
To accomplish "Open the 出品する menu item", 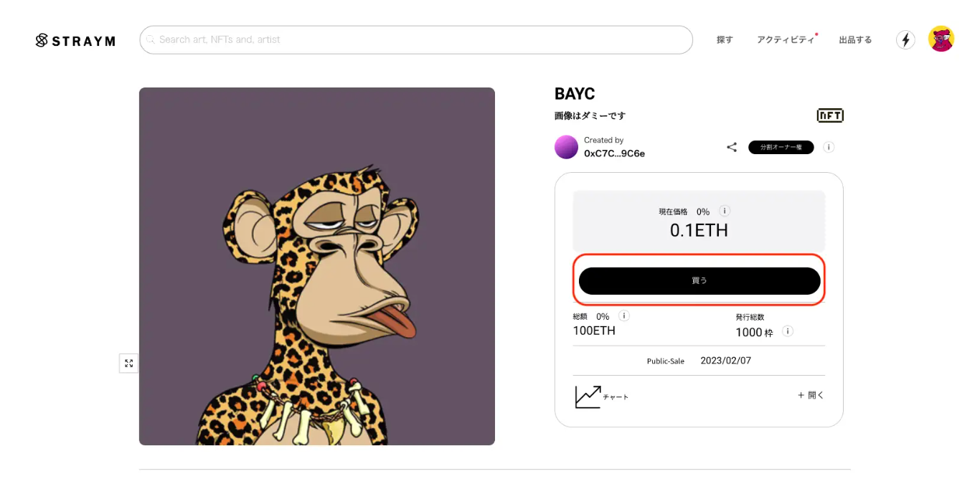I will pos(855,40).
